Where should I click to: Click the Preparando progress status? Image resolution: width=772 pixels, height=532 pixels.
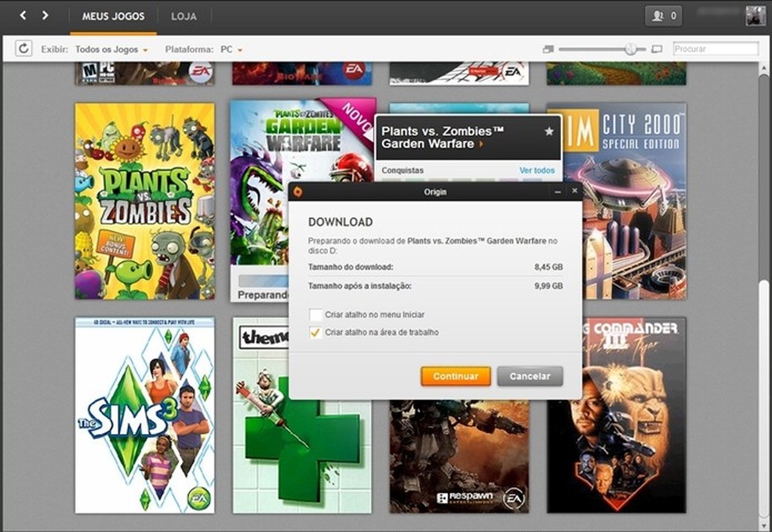pos(263,294)
